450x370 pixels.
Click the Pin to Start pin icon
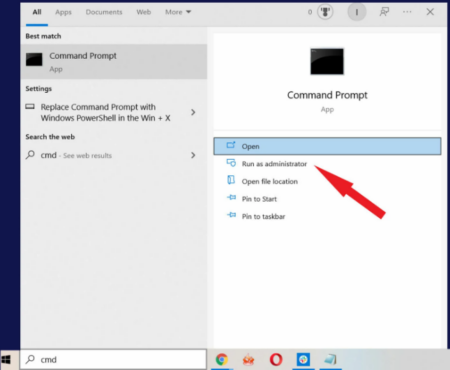click(232, 198)
